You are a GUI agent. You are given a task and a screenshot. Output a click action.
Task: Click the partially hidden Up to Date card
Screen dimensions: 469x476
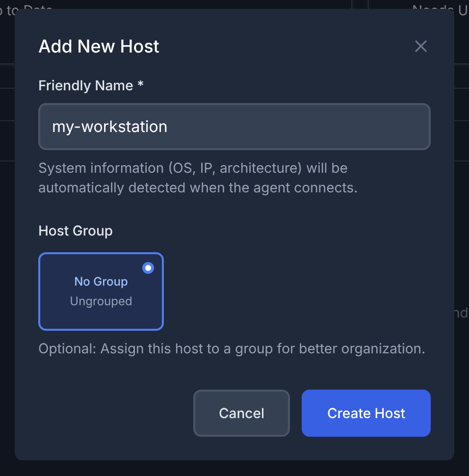pos(29,7)
